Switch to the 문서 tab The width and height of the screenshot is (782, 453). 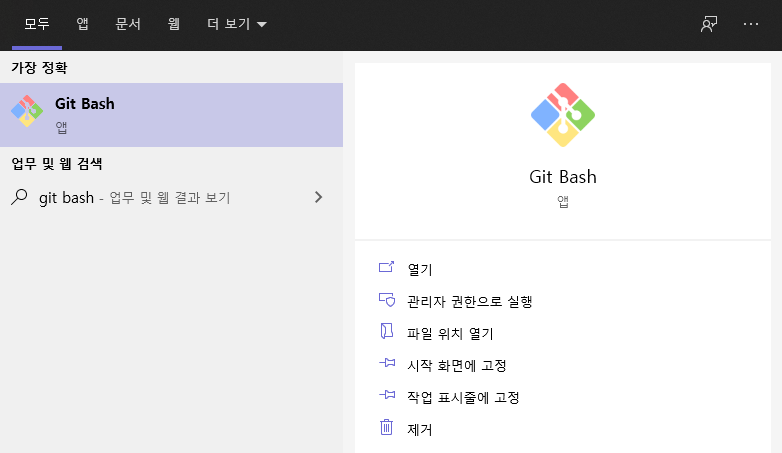(128, 24)
